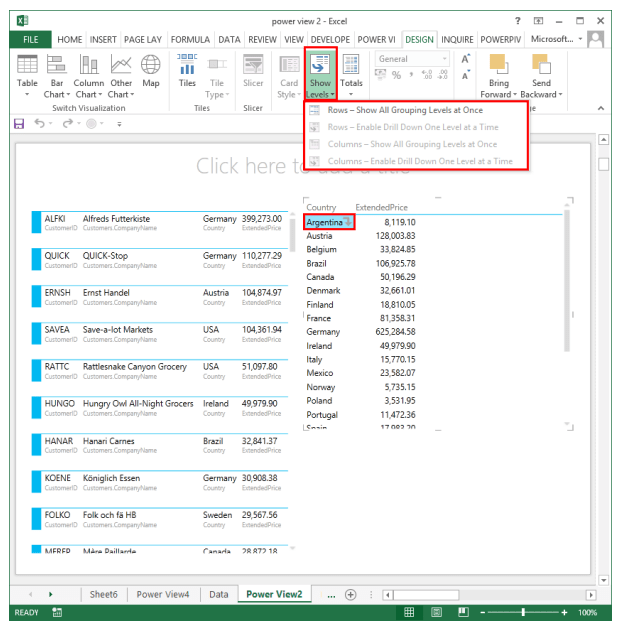Open the Power View4 sheet tab
The width and height of the screenshot is (624, 631).
click(163, 594)
